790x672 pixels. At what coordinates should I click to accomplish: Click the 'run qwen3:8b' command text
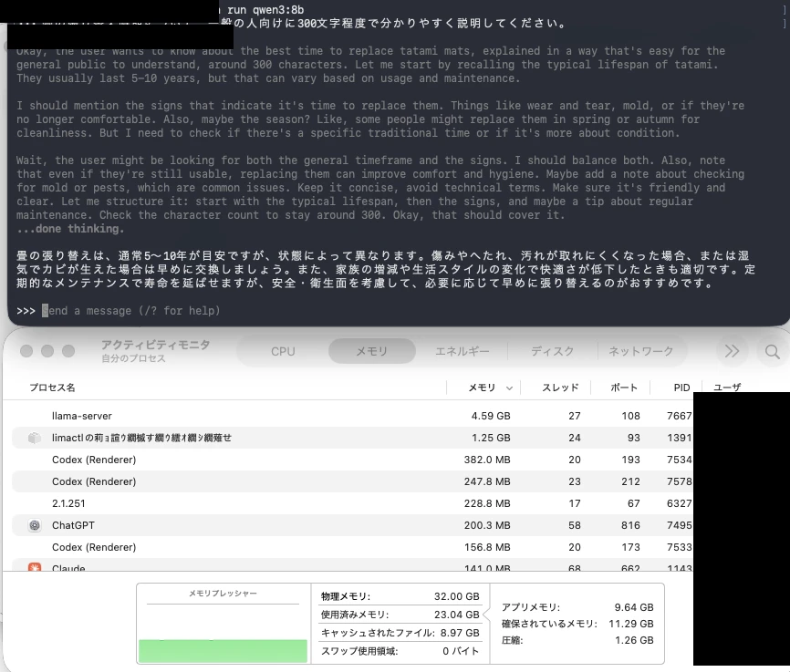[x=265, y=9]
